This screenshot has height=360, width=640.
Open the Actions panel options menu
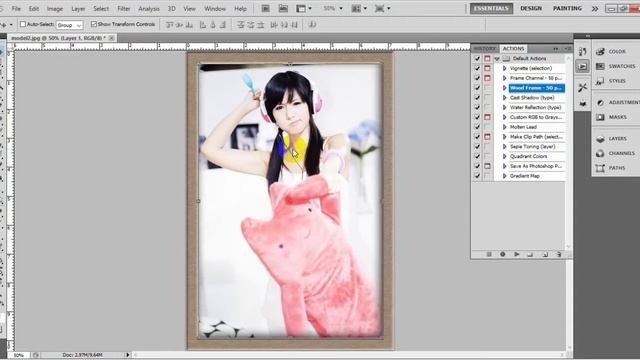569,49
